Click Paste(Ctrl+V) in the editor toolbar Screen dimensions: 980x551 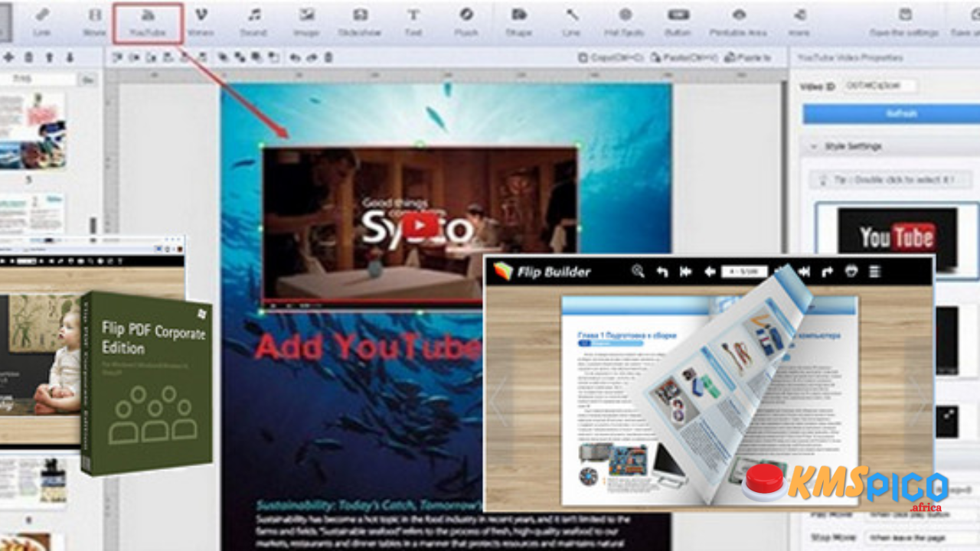684,57
